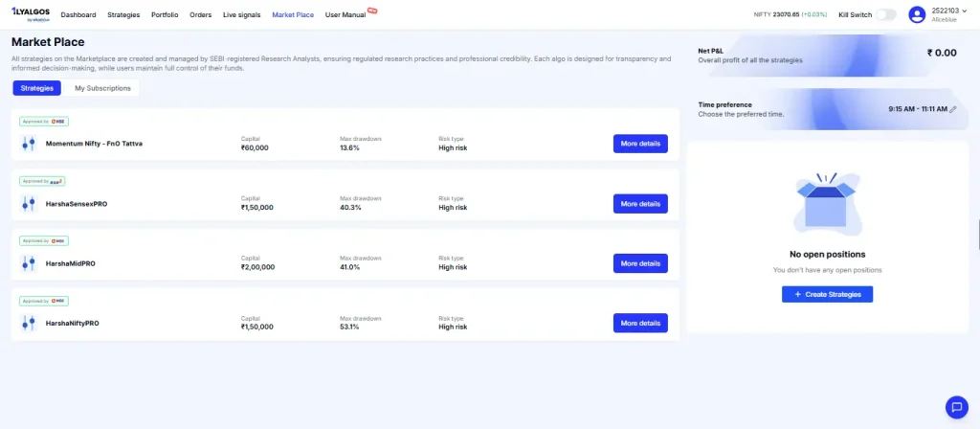Click the Market Place page heading
The height and width of the screenshot is (429, 980).
[48, 42]
